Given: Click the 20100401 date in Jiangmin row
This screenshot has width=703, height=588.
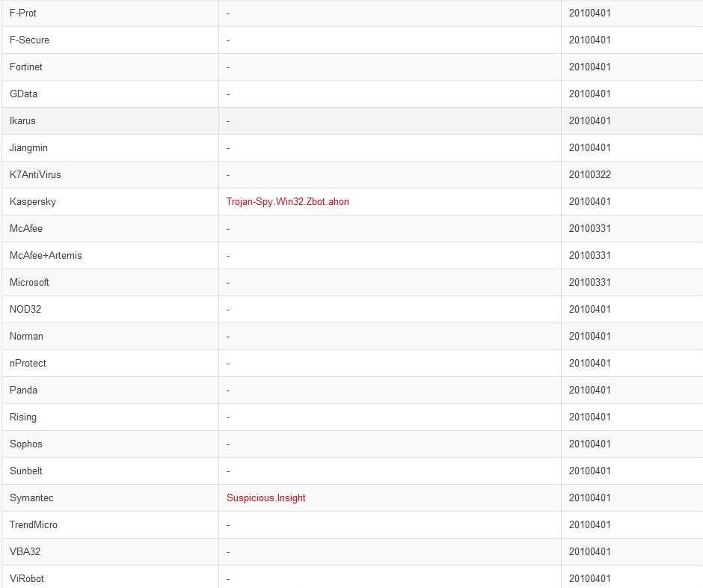Looking at the screenshot, I should coord(589,147).
